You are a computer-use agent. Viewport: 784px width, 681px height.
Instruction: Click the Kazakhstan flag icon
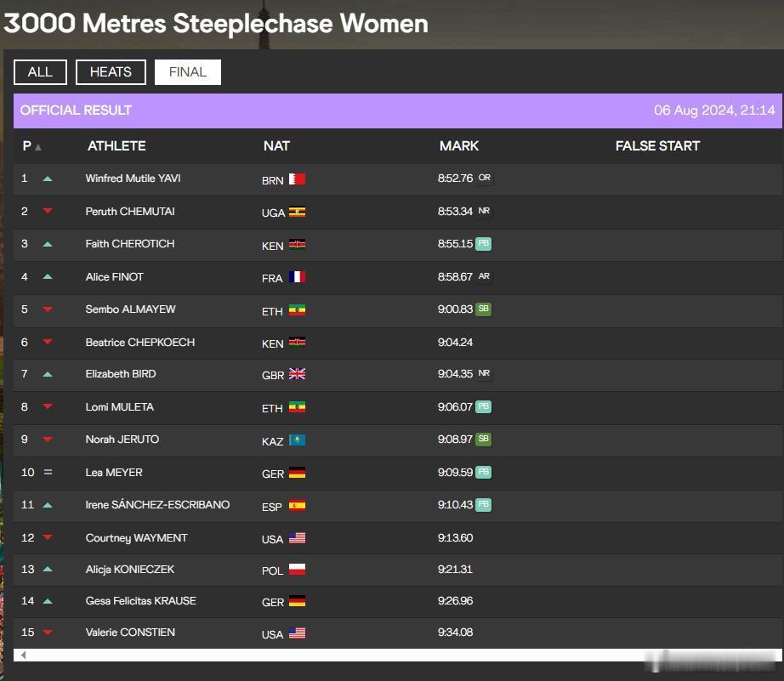[297, 440]
